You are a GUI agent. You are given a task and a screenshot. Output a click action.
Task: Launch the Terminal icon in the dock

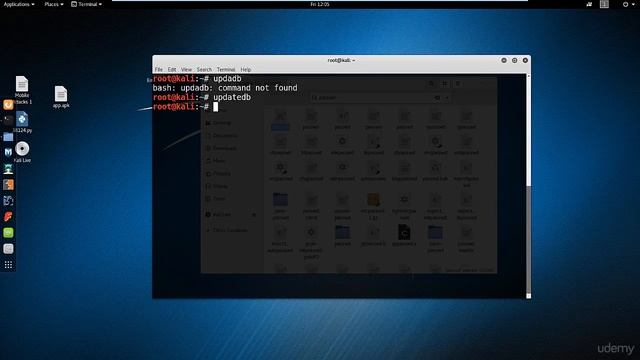(x=8, y=120)
